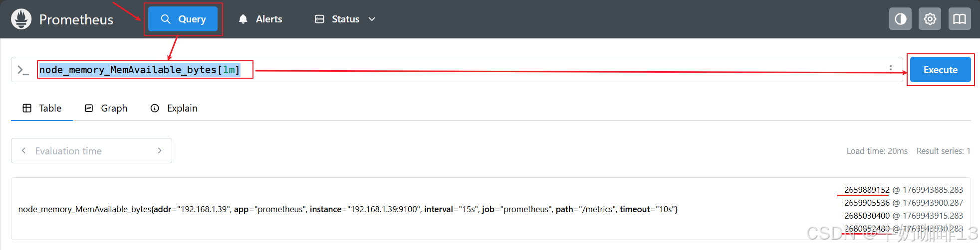The image size is (980, 250).
Task: Click the 'Result series: 1' text
Action: tap(943, 151)
